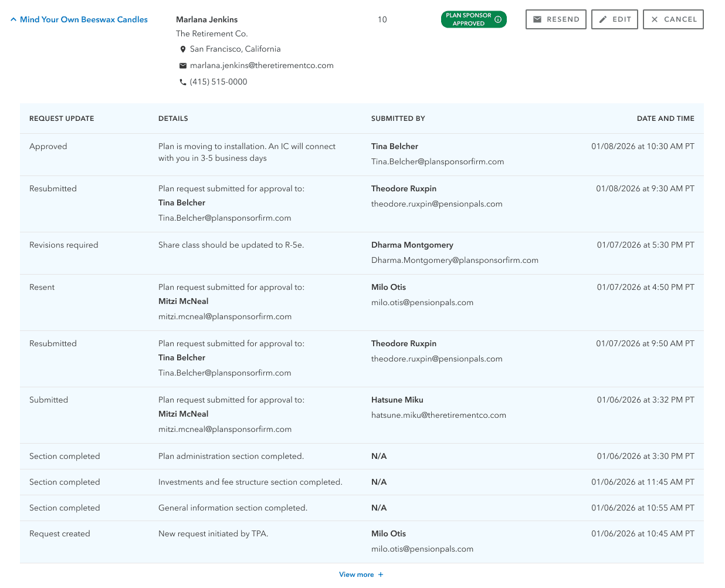Viewport: 725px width, 588px height.
Task: Click 01/07/2026 at 9:50 AM PT timestamp
Action: 645,344
